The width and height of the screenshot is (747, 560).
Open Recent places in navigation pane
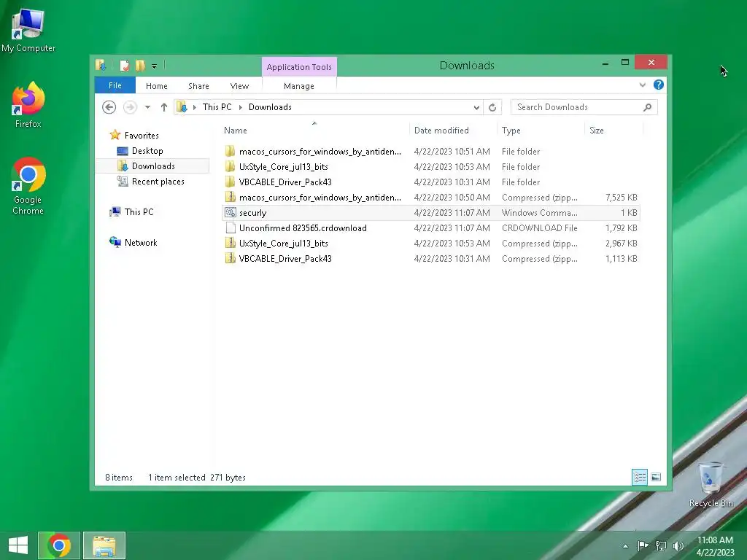coord(158,182)
